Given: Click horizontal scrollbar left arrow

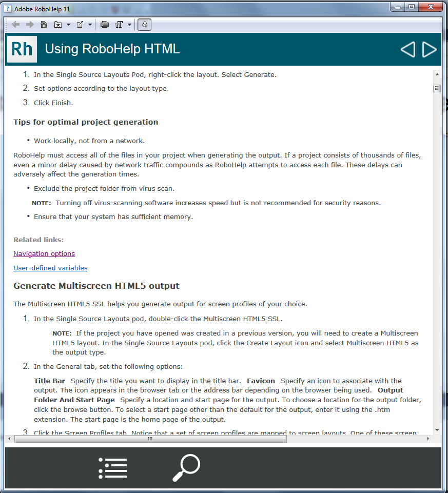Looking at the screenshot, I should coord(9,439).
